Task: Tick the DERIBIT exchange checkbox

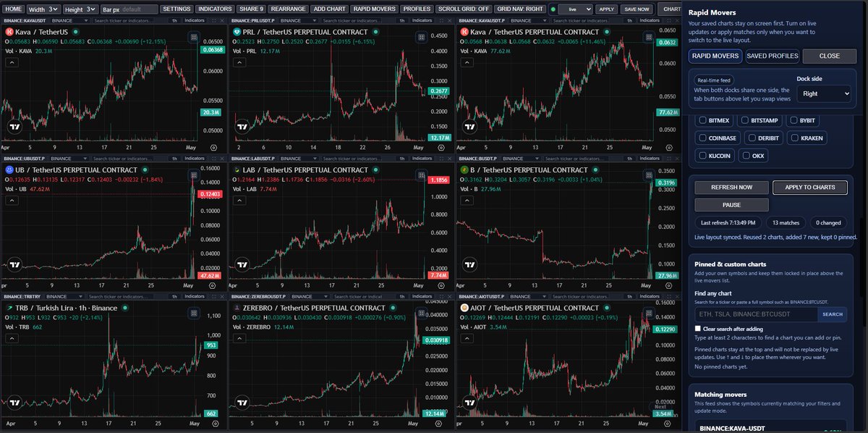Action: point(753,138)
